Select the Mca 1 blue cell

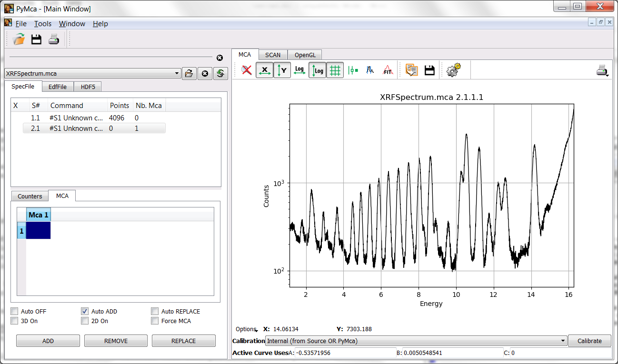click(38, 230)
